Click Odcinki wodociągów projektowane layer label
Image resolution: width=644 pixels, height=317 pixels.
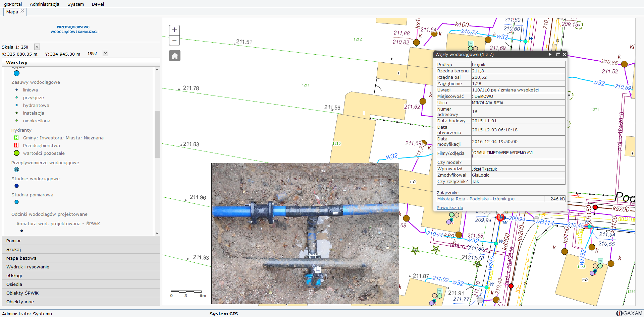pos(49,214)
